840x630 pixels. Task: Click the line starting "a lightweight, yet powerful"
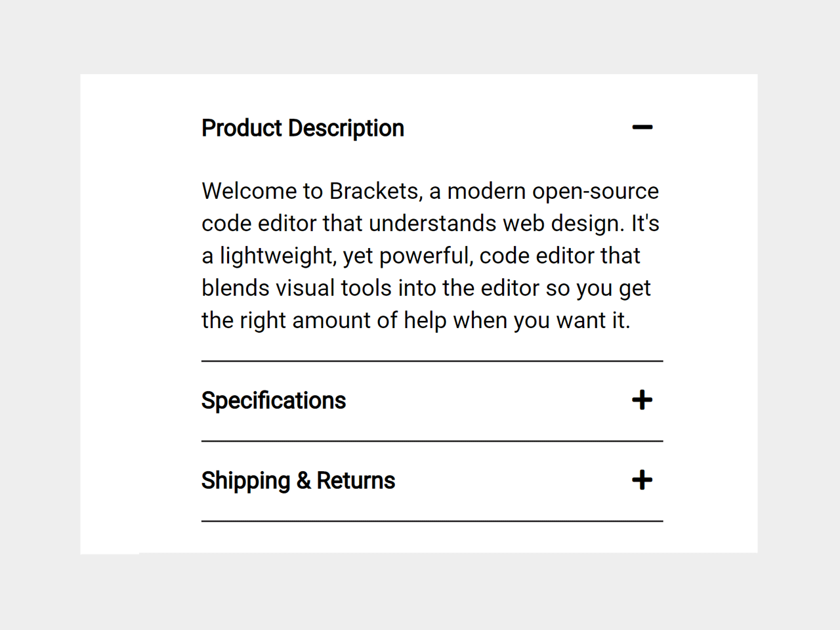[420, 255]
